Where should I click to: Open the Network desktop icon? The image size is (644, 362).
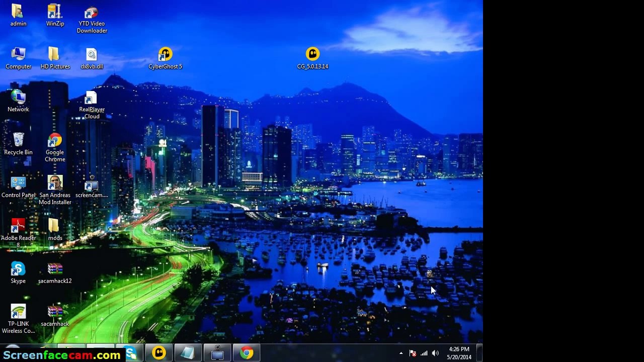coord(18,101)
